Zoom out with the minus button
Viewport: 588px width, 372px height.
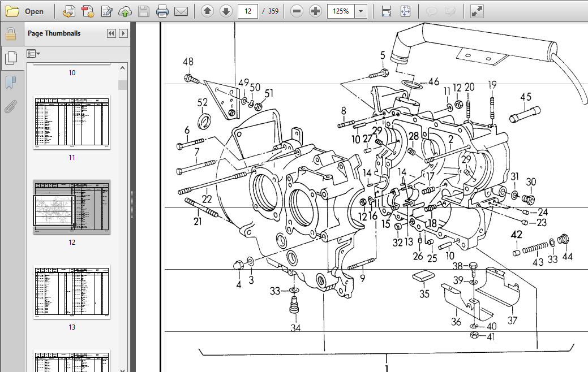[297, 11]
